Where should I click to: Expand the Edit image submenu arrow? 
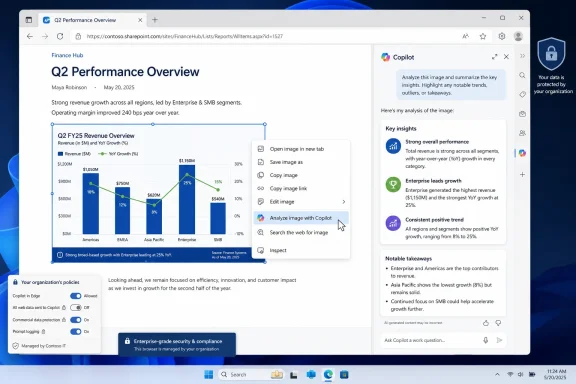[x=343, y=202]
